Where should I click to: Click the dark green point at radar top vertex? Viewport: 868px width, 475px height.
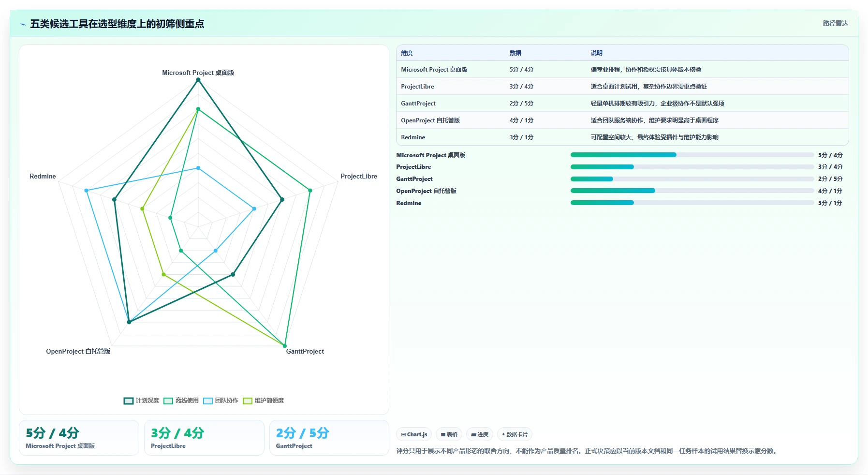(198, 80)
